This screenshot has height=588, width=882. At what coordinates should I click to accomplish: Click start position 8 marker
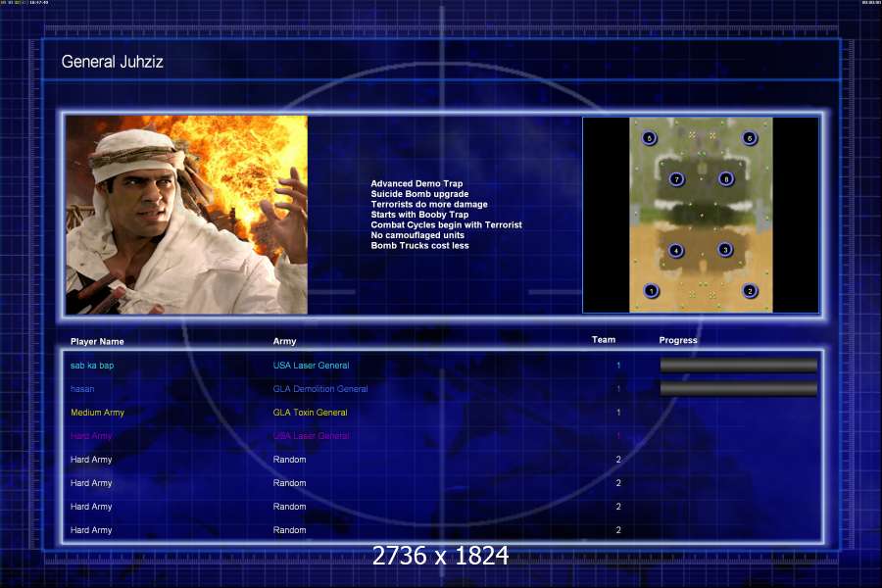(x=725, y=179)
